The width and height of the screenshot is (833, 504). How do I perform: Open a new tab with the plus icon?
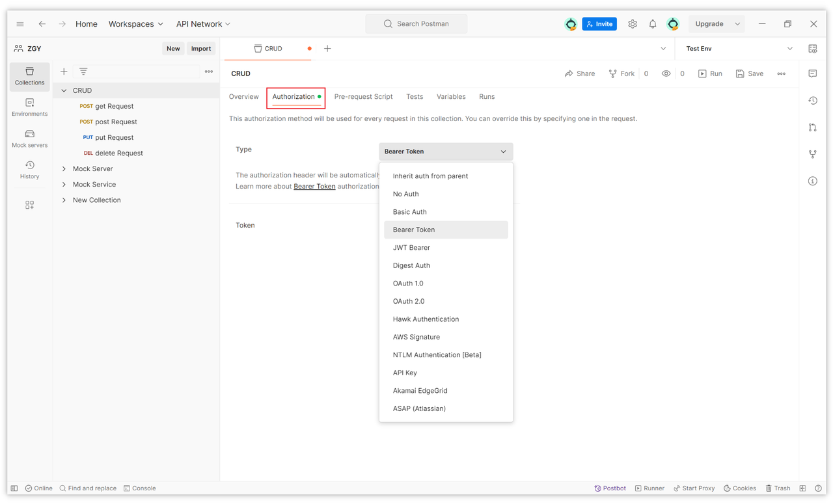coord(327,49)
